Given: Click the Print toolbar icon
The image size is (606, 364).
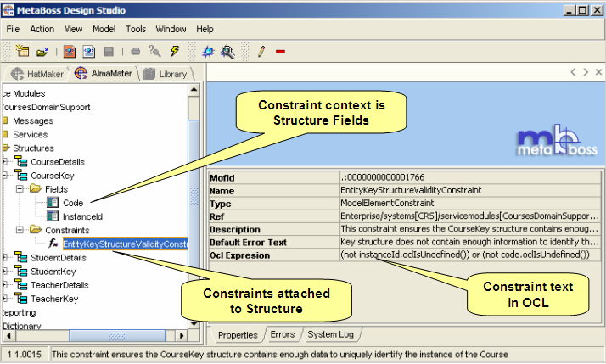Looking at the screenshot, I should [x=135, y=51].
